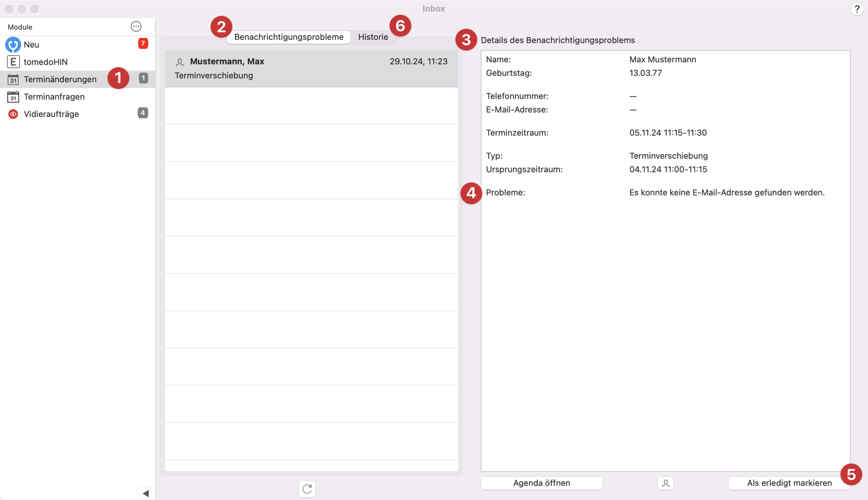Click the contact/patient icon on detail toolbar

[x=666, y=482]
